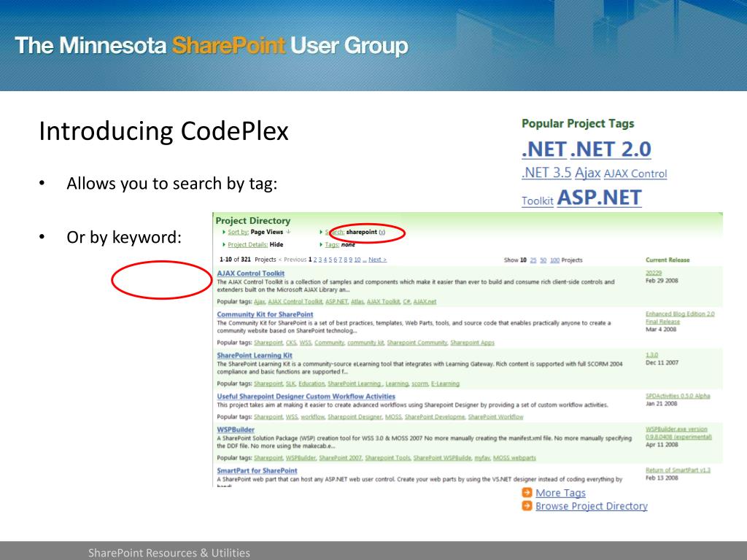The height and width of the screenshot is (560, 747).
Task: Show 100 projects per page
Action: (x=554, y=260)
